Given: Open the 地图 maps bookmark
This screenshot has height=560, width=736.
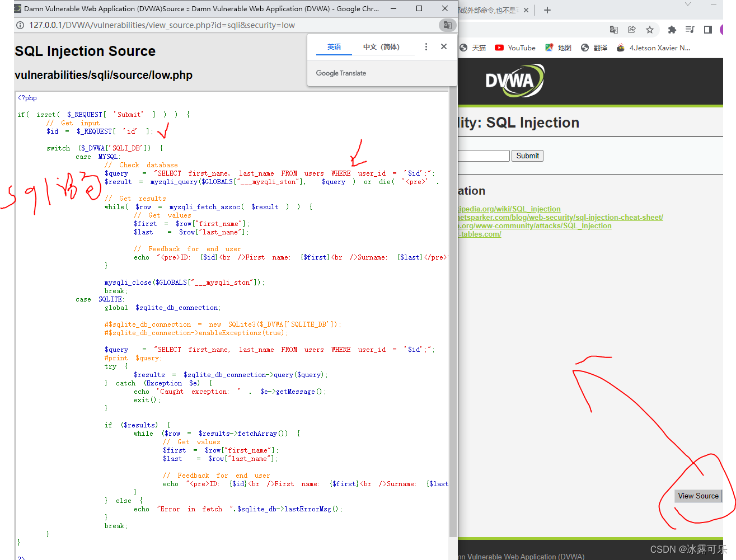Looking at the screenshot, I should pos(558,48).
